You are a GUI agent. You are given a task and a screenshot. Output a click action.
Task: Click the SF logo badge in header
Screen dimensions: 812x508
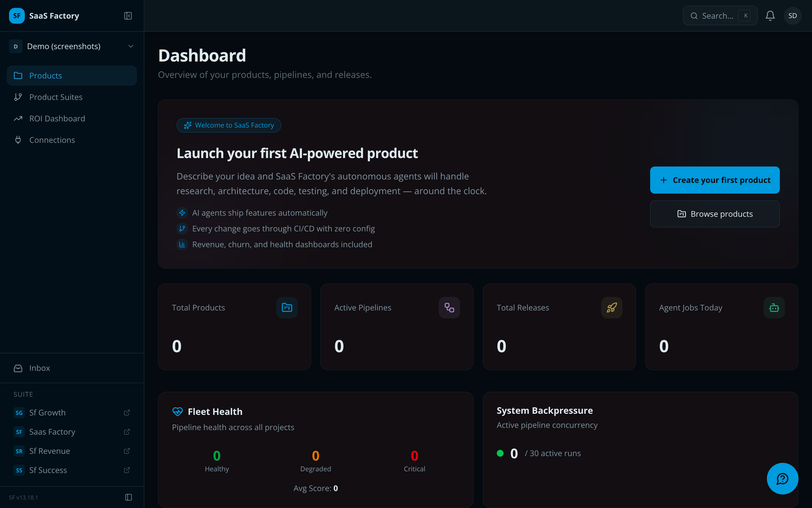17,16
